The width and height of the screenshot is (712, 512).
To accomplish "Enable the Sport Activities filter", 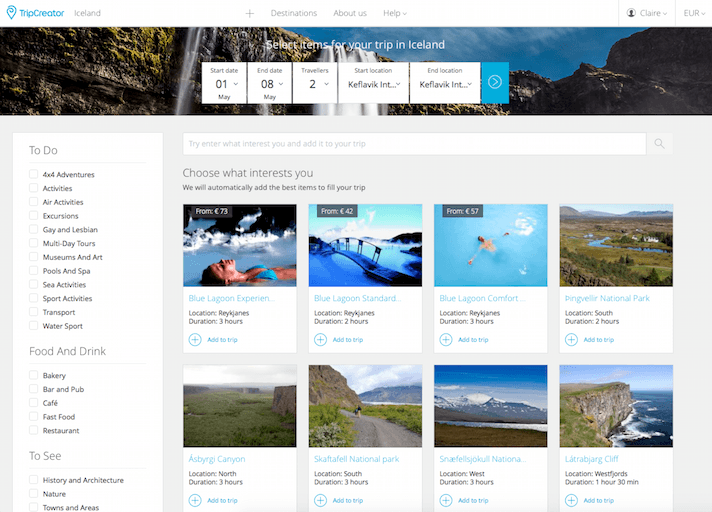I will (x=34, y=298).
